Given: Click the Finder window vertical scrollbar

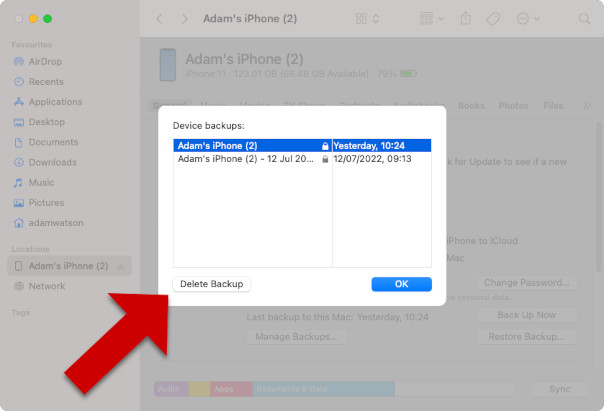Looking at the screenshot, I should tap(599, 196).
